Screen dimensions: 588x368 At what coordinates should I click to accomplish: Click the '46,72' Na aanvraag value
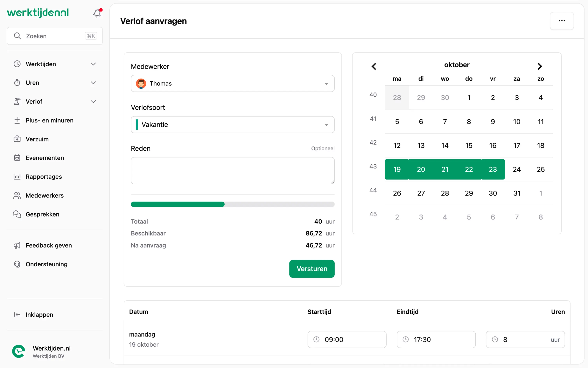point(314,245)
